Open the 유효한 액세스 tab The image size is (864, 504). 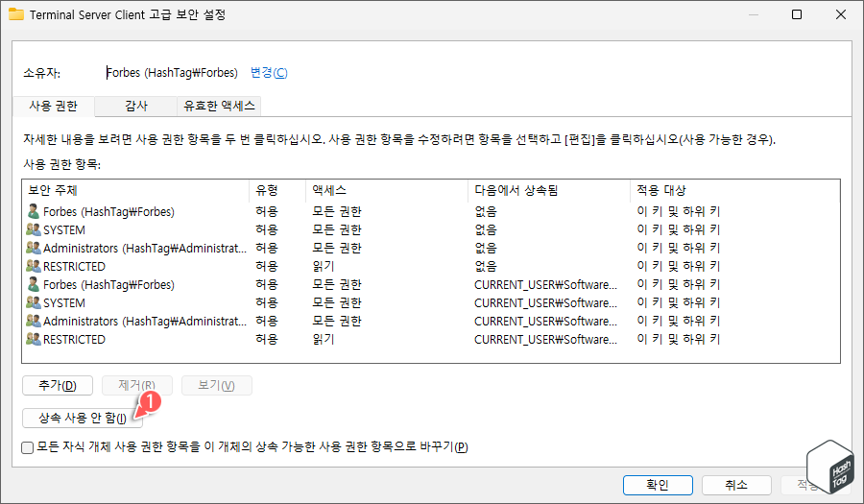coord(219,106)
